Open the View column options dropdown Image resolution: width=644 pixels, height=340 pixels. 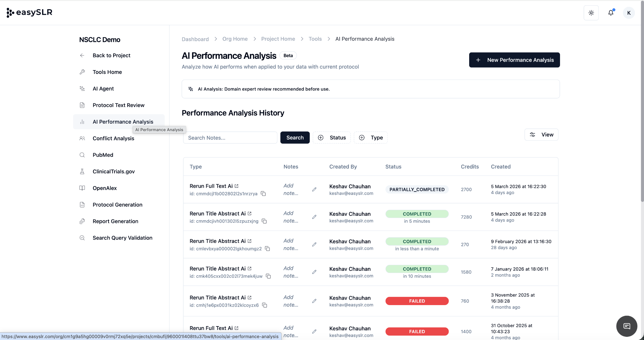click(541, 135)
